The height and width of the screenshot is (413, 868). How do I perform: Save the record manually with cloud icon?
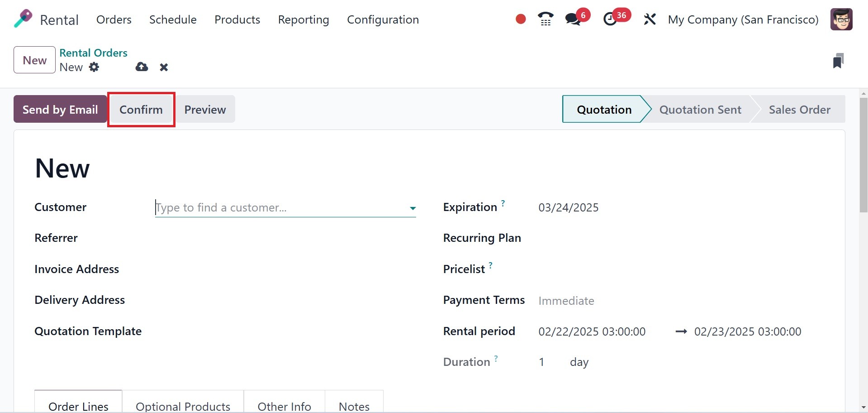tap(142, 67)
